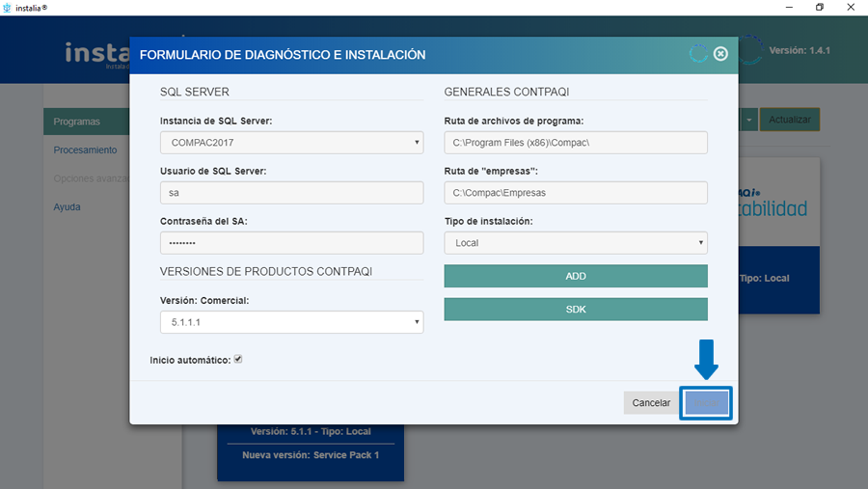Open the Tipo de instalación dropdown
The height and width of the screenshot is (489, 868).
[x=576, y=243]
